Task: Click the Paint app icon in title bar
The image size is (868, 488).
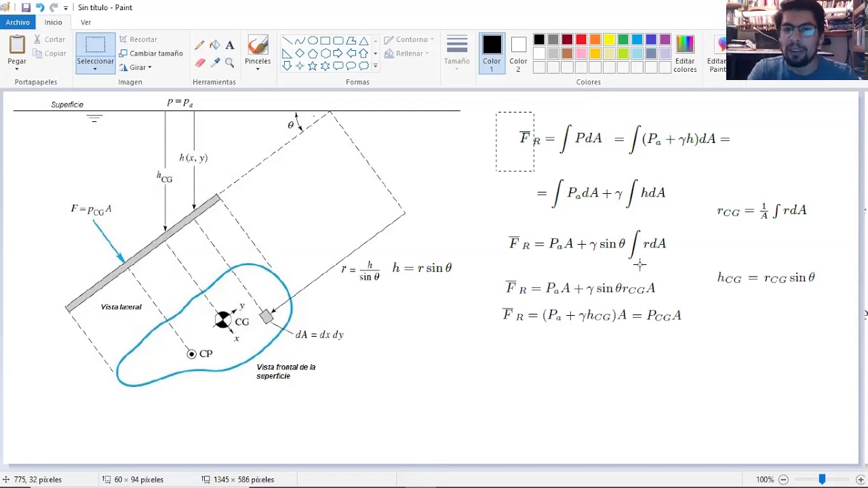Action: pyautogui.click(x=6, y=7)
